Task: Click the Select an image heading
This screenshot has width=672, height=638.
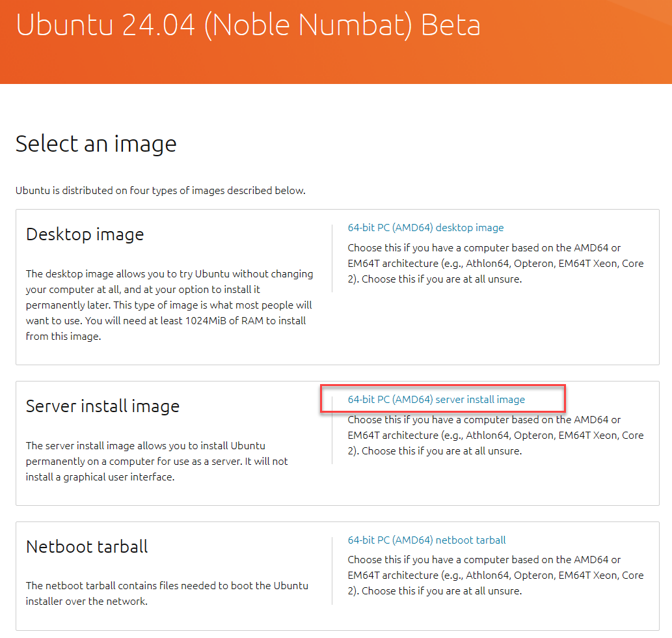Action: [96, 143]
